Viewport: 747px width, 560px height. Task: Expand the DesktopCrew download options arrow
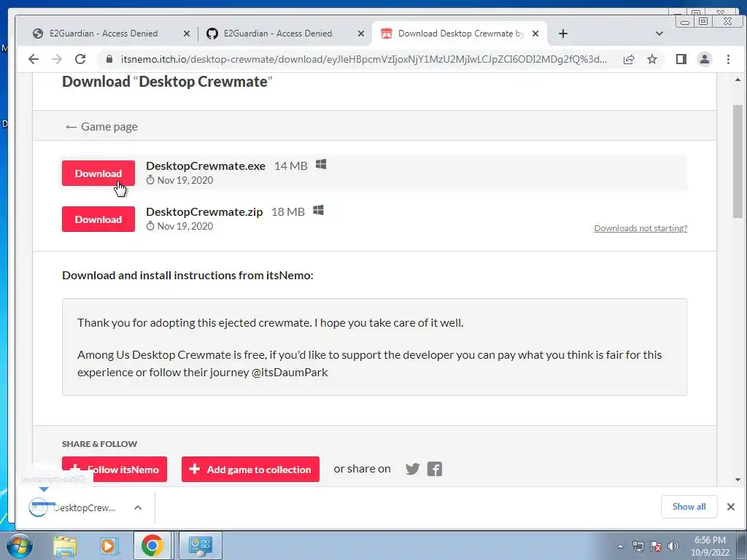point(138,507)
